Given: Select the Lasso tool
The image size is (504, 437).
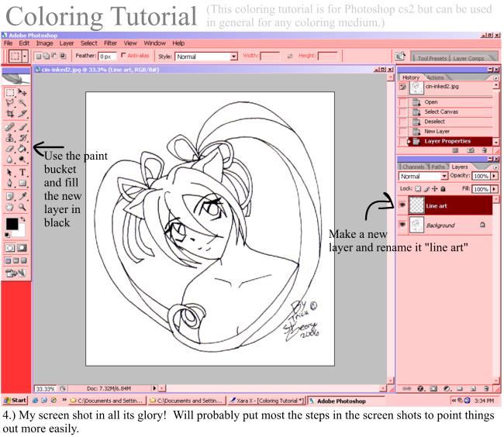Looking at the screenshot, I should (10, 103).
